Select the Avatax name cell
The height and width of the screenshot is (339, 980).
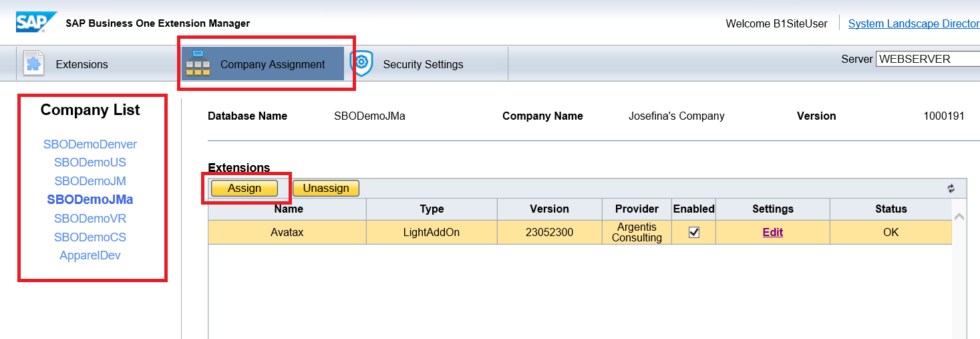(288, 232)
